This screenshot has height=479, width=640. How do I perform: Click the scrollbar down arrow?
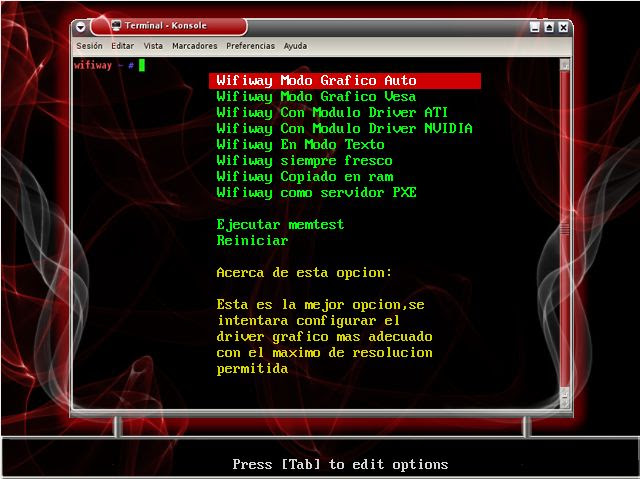click(x=565, y=404)
